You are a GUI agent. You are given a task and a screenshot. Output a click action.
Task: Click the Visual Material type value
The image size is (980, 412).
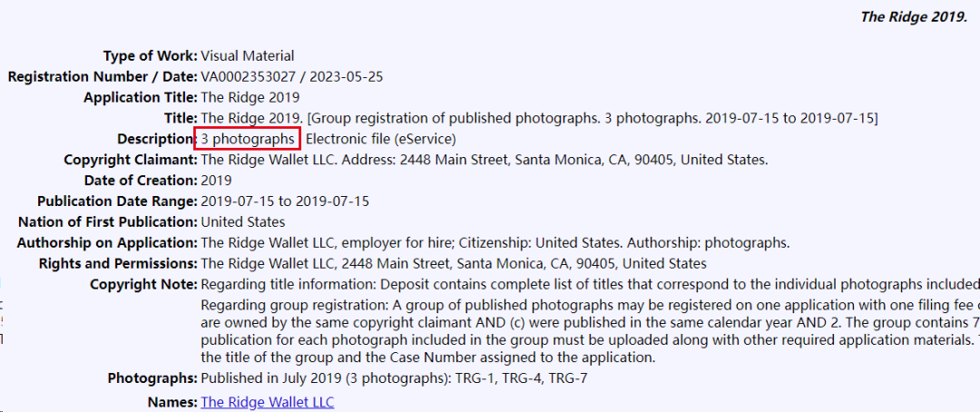248,56
